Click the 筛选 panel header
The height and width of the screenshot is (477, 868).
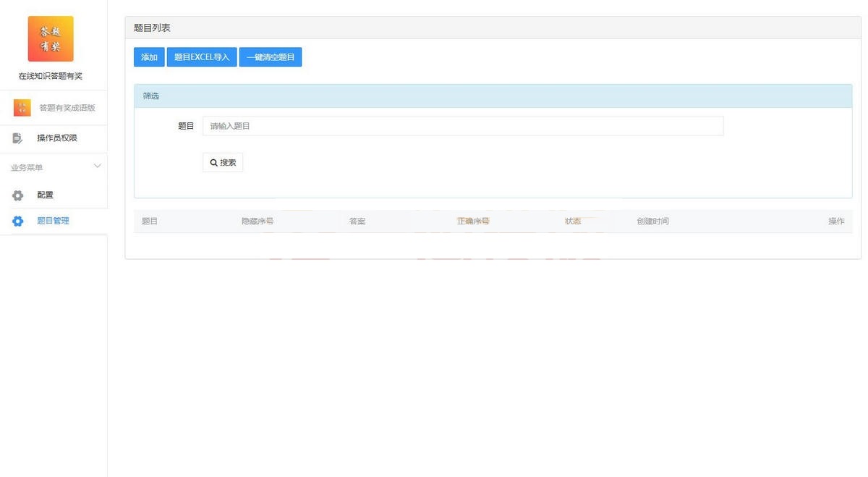pyautogui.click(x=493, y=96)
